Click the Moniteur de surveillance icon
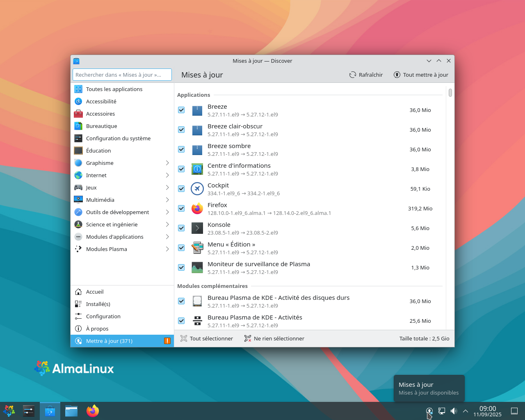Viewport: 525px width, 420px height. pyautogui.click(x=197, y=268)
